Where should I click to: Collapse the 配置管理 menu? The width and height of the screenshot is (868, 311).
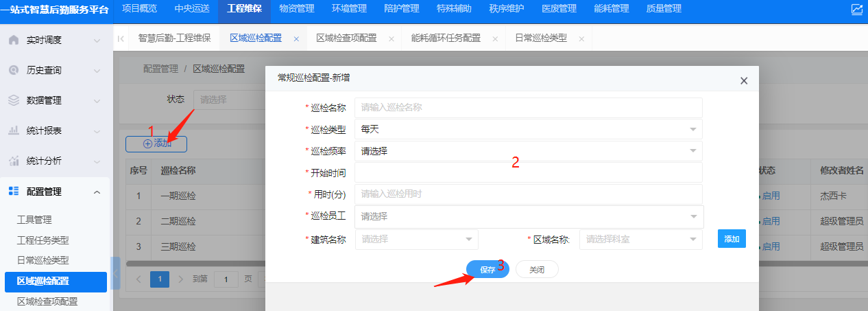97,192
